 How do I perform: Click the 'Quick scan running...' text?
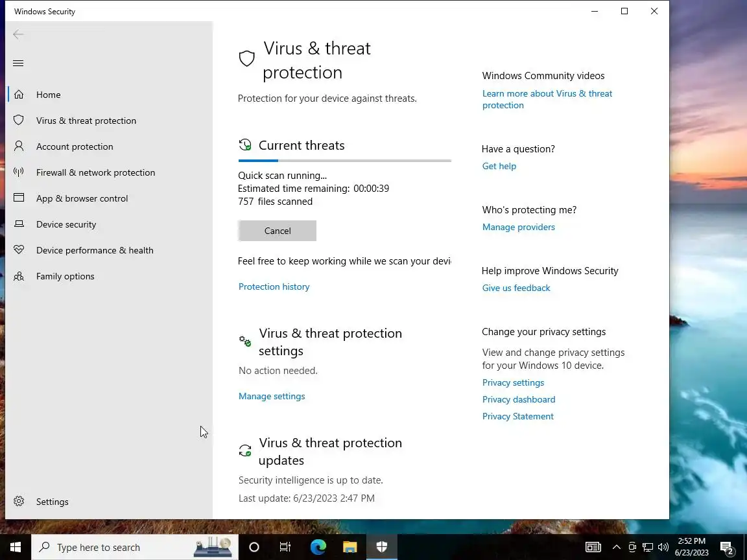pyautogui.click(x=282, y=176)
